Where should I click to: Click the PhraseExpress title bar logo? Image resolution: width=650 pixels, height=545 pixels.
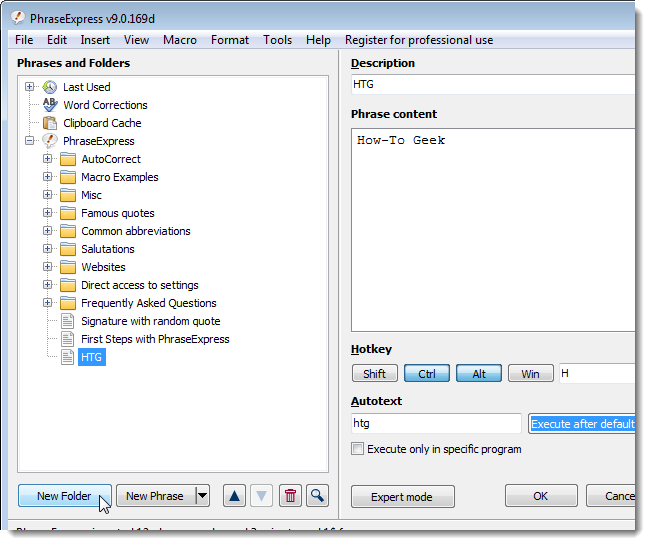(18, 18)
